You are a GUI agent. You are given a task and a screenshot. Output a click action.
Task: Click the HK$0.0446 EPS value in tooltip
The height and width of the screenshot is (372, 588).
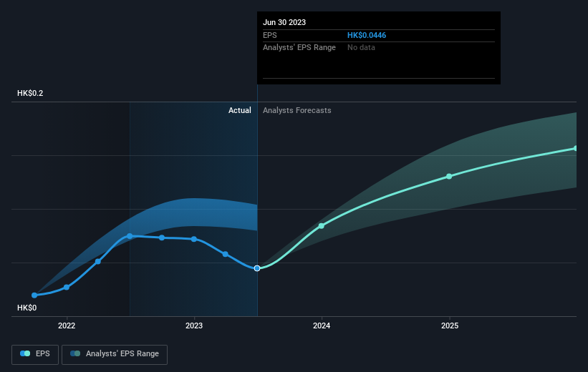[367, 35]
